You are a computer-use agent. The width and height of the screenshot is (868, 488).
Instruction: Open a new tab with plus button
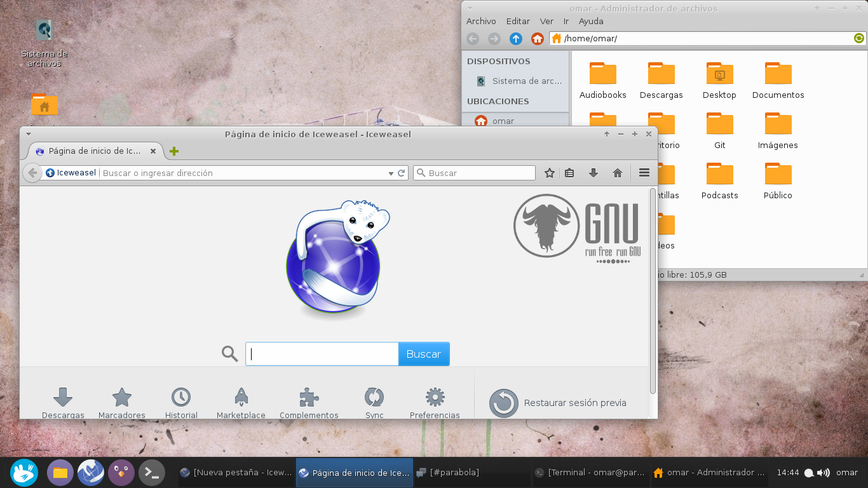(174, 151)
